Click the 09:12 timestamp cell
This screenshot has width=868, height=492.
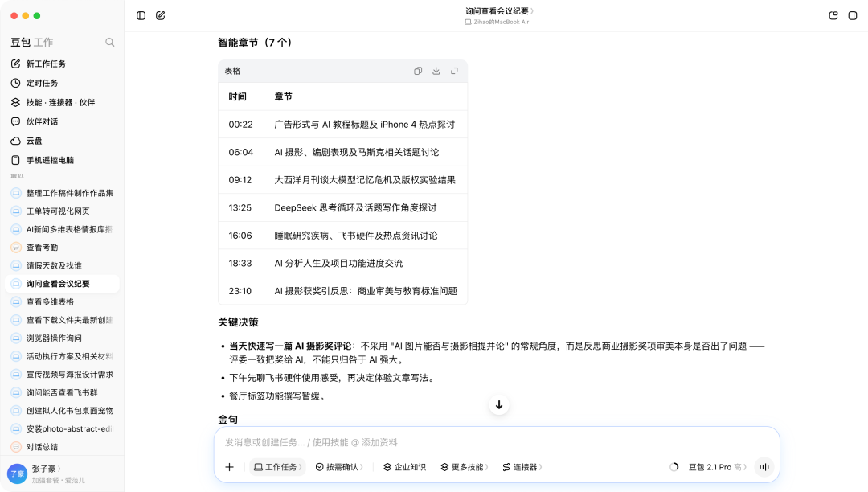pyautogui.click(x=240, y=180)
